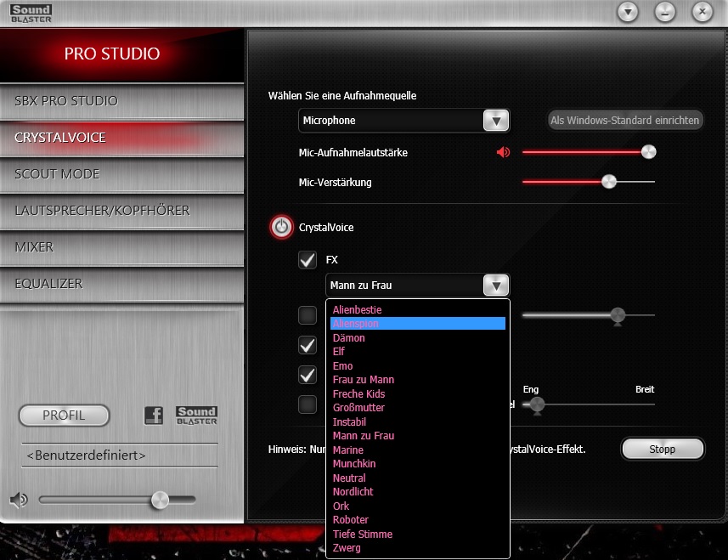Click the Stopp button
The image size is (728, 560).
pos(663,449)
